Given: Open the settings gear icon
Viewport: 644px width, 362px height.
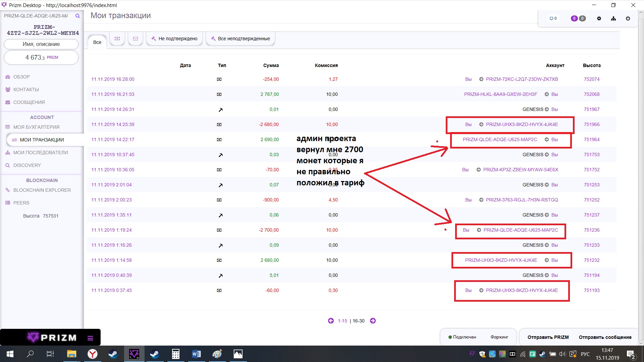Looking at the screenshot, I should click(x=599, y=18).
